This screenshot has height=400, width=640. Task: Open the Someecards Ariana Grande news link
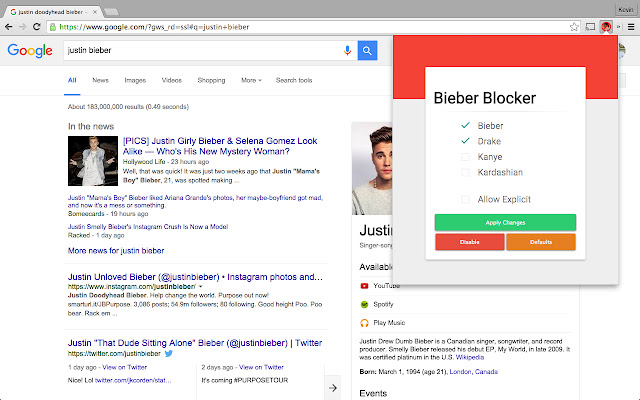[x=195, y=201]
